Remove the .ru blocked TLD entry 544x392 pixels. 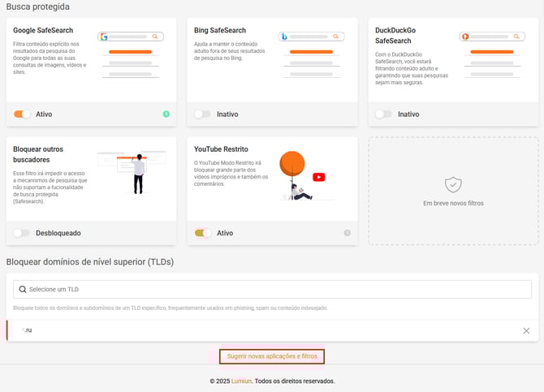[526, 330]
